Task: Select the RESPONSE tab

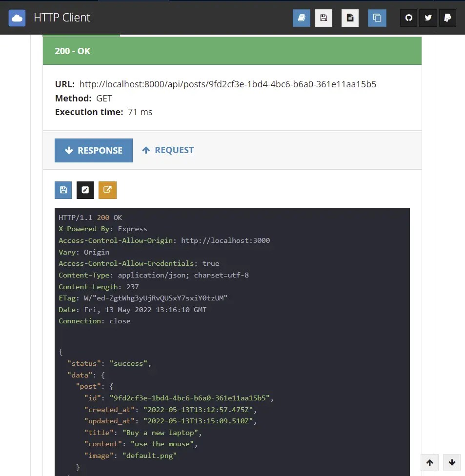Action: tap(93, 150)
